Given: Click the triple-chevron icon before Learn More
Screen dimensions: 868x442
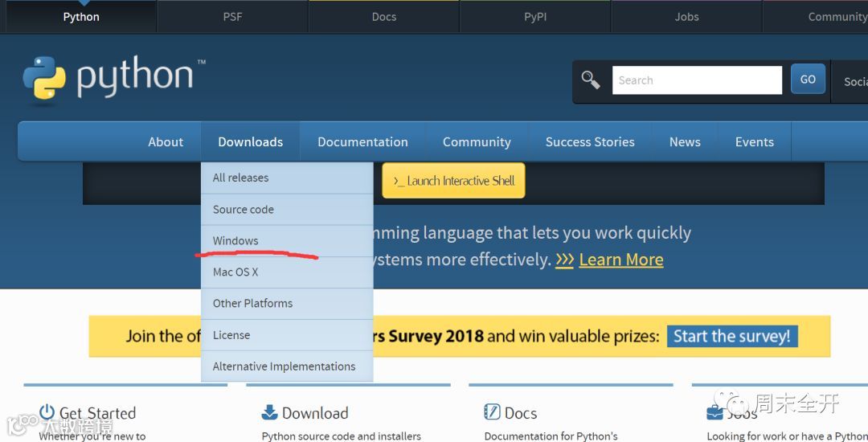Looking at the screenshot, I should point(565,260).
